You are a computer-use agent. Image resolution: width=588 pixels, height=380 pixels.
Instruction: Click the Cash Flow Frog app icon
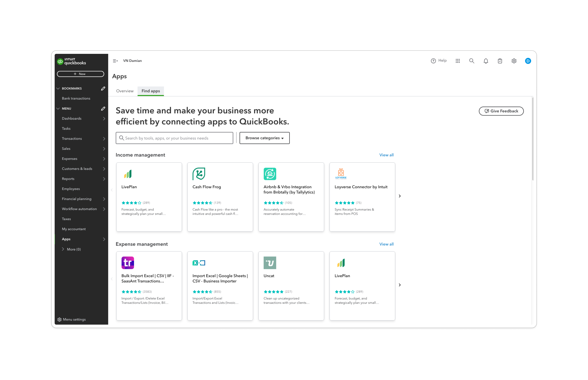click(199, 174)
